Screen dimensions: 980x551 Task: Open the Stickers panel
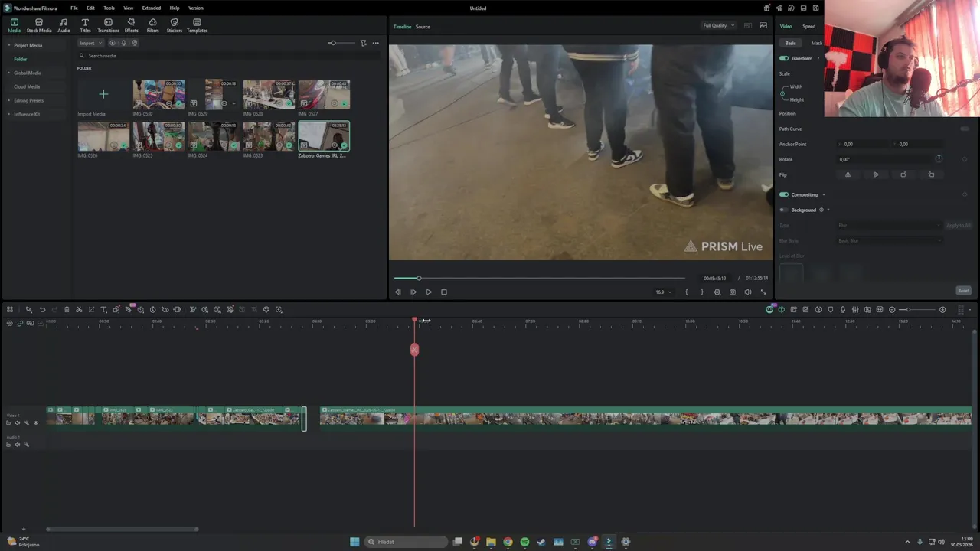coord(175,26)
